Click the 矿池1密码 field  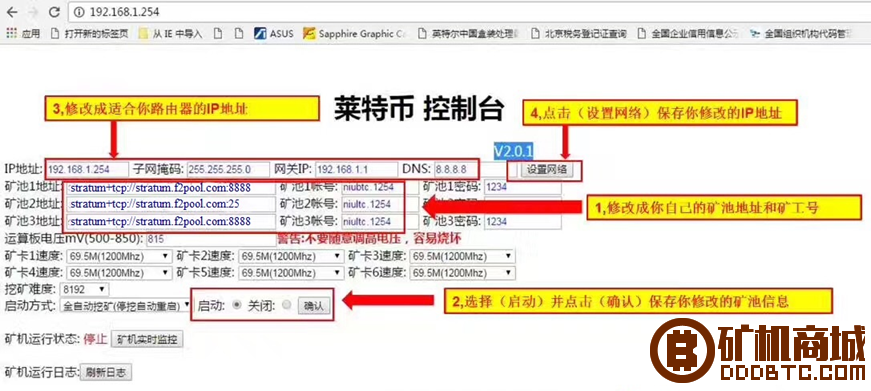pyautogui.click(x=523, y=187)
